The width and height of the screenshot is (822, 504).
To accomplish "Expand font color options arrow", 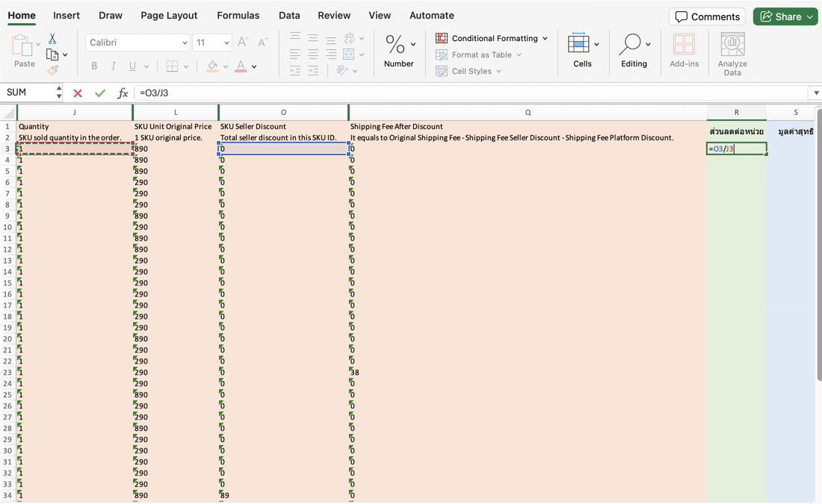I will click(254, 66).
